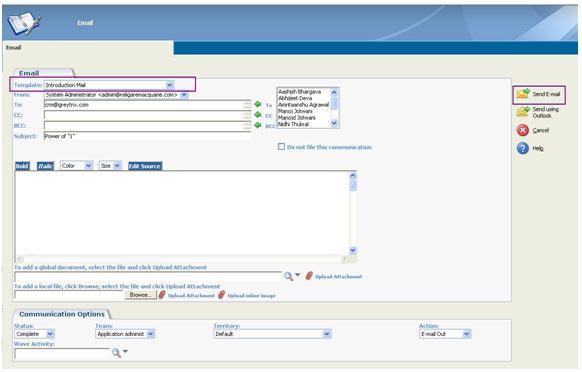Click Edit Source button

tap(145, 166)
